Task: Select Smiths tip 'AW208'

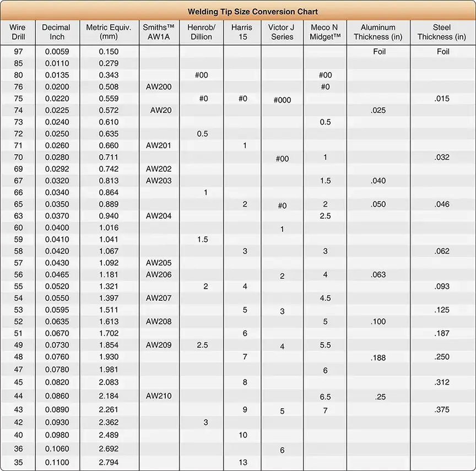Action: (x=159, y=321)
